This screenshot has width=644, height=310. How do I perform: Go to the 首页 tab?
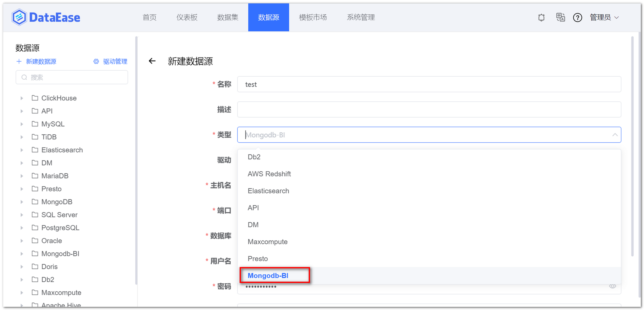(149, 17)
